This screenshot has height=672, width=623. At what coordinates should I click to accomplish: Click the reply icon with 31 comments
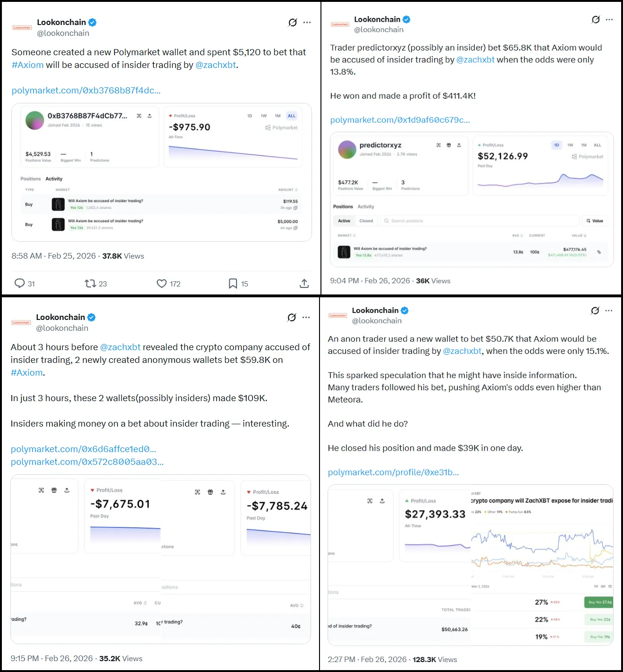point(19,283)
